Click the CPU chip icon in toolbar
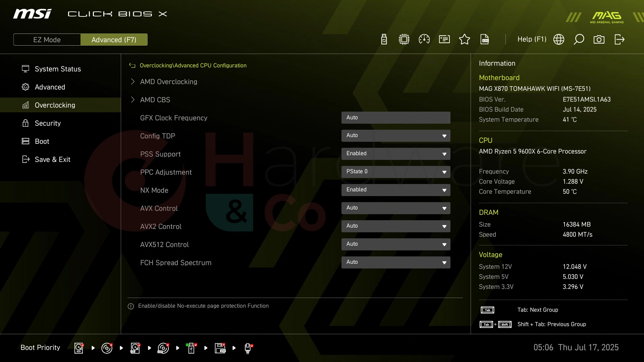Viewport: 644px width, 362px height. [404, 40]
